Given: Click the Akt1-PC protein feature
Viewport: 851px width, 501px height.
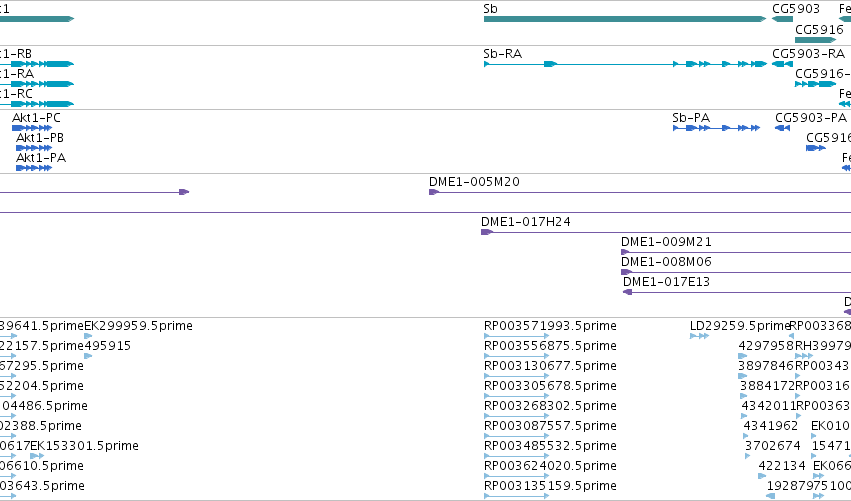Looking at the screenshot, I should pos(32,128).
